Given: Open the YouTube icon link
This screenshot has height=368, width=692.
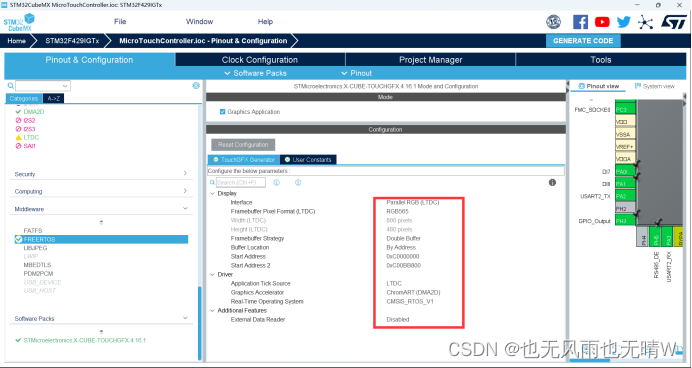Looking at the screenshot, I should click(602, 22).
